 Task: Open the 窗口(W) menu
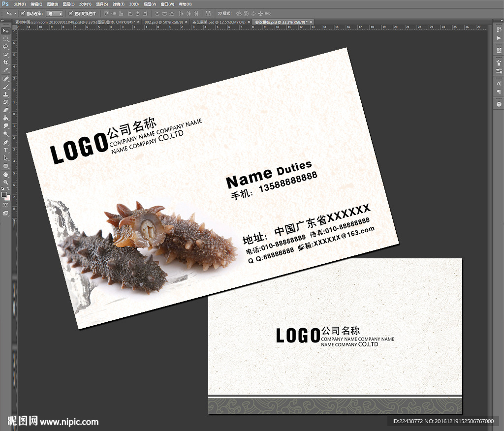click(167, 4)
